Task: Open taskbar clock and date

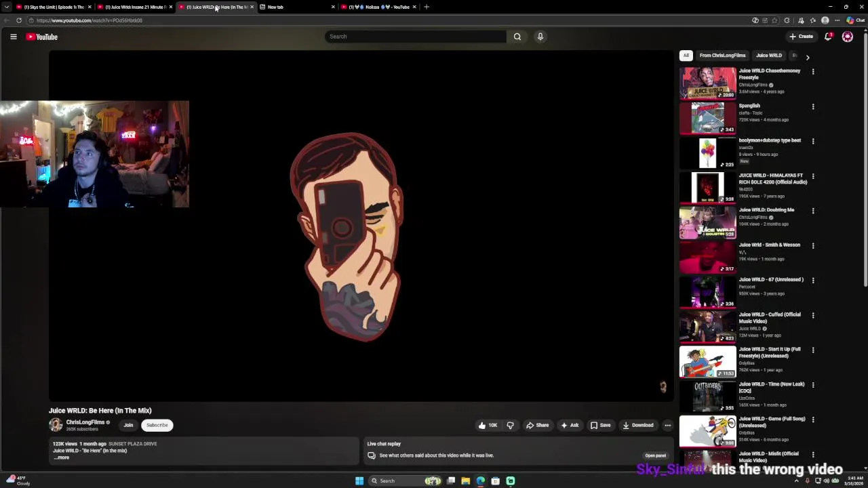Action: point(854,481)
